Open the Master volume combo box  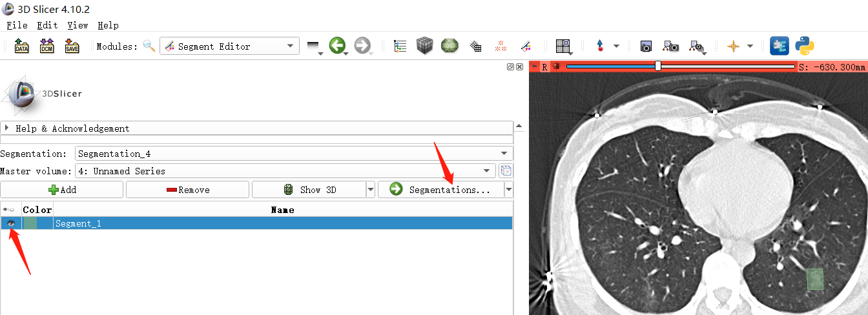point(285,171)
